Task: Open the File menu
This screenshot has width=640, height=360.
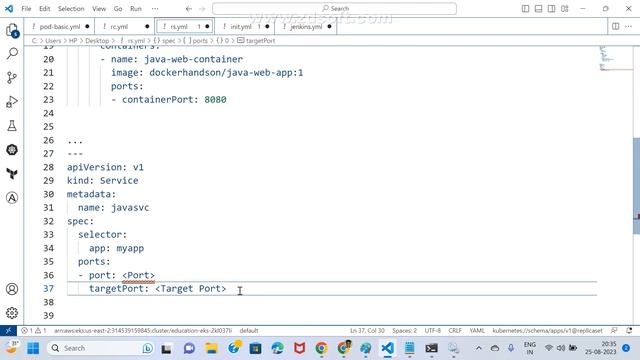Action: point(27,9)
